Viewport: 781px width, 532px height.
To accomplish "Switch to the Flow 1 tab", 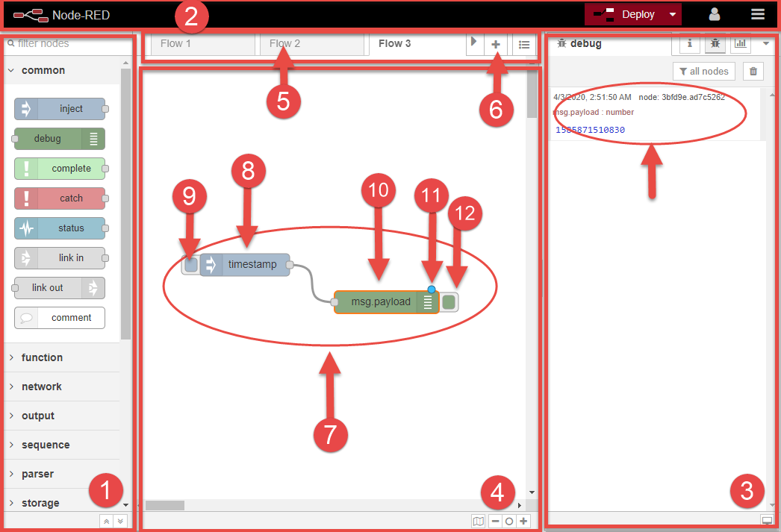I will tap(203, 44).
